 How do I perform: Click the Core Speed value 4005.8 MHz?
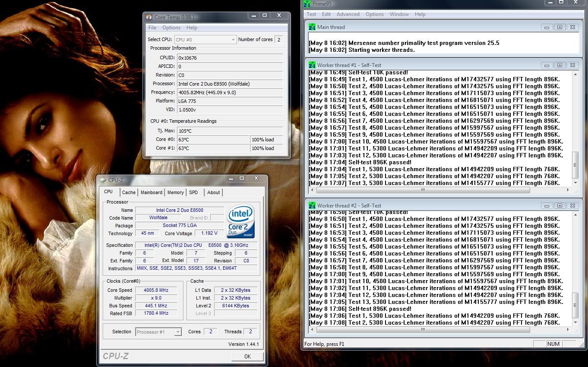pyautogui.click(x=156, y=290)
